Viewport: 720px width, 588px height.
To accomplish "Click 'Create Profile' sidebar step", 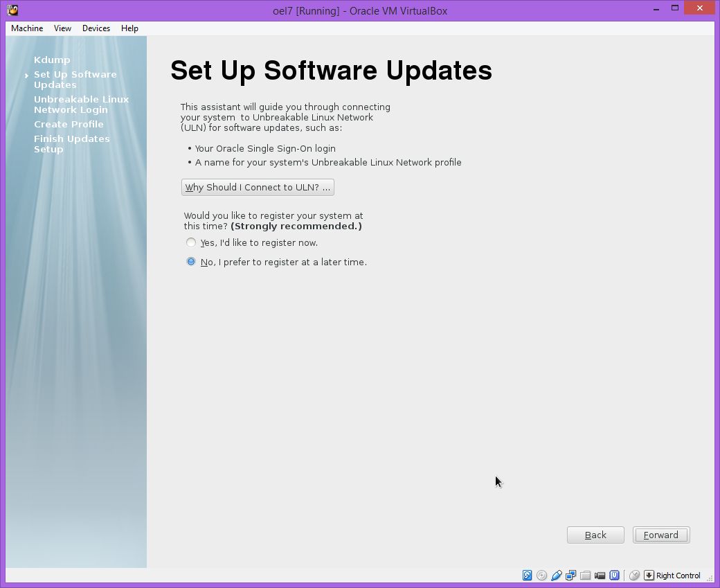I will point(69,124).
